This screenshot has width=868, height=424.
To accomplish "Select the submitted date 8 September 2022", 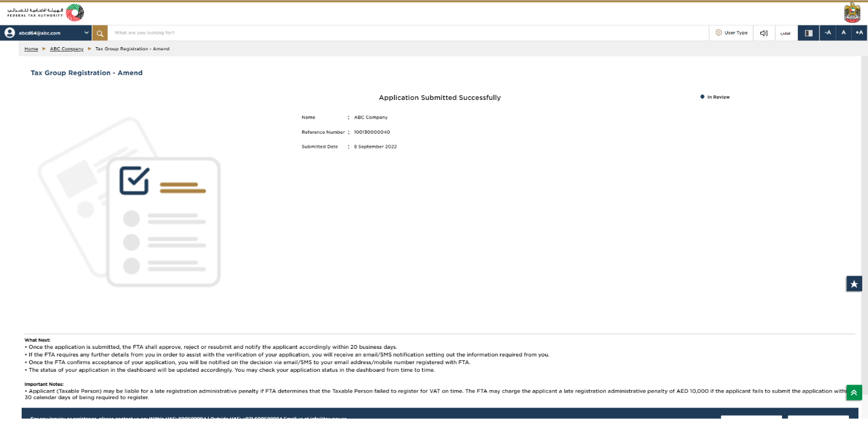I will [376, 147].
